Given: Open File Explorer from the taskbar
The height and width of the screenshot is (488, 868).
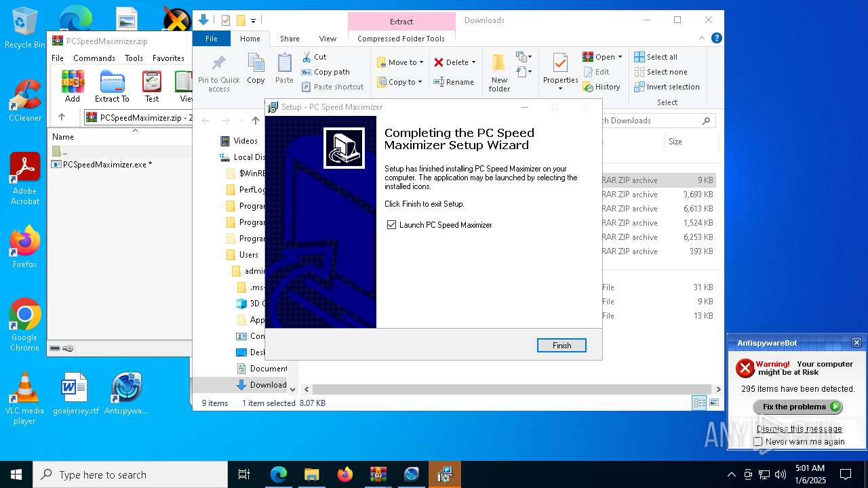Looking at the screenshot, I should pos(311,474).
